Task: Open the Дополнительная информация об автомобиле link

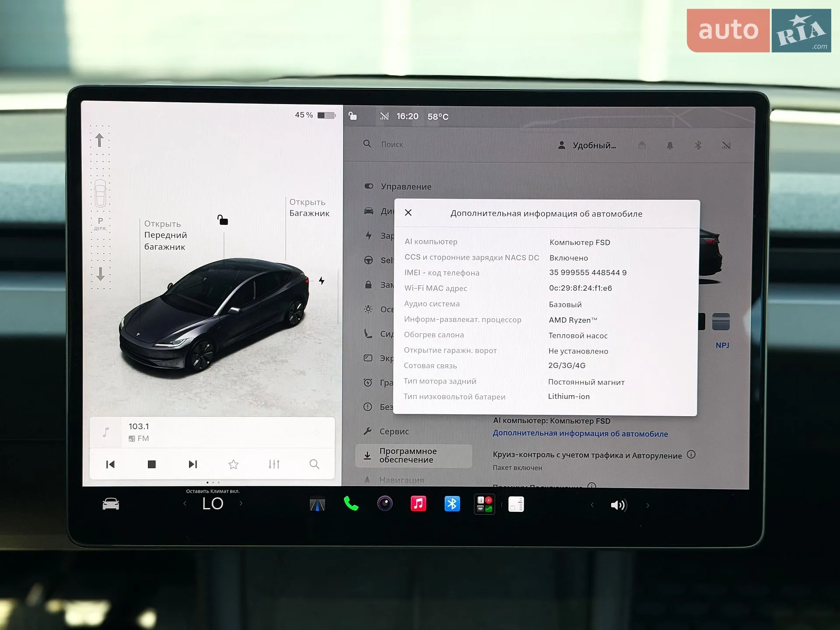Action: (580, 434)
